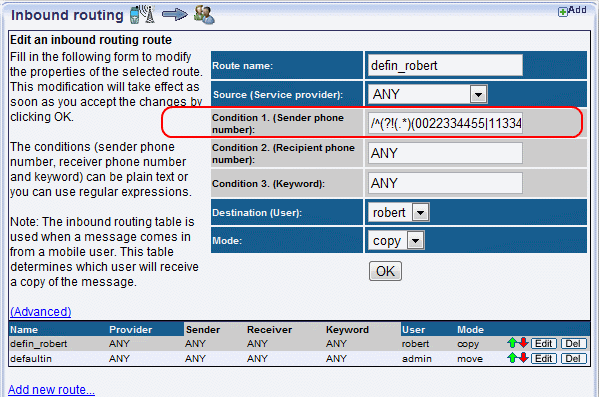
Task: Click the Edit an inbound routing route heading
Action: pos(91,40)
